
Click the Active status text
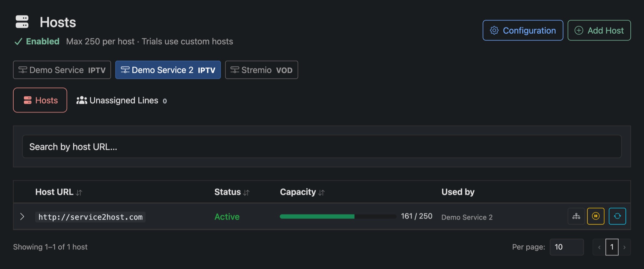(227, 217)
